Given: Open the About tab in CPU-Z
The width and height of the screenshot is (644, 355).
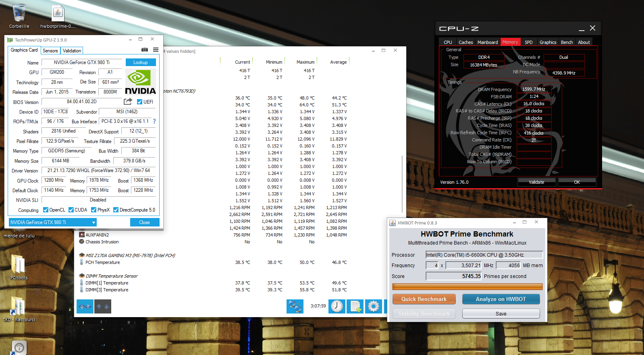Looking at the screenshot, I should pos(584,42).
